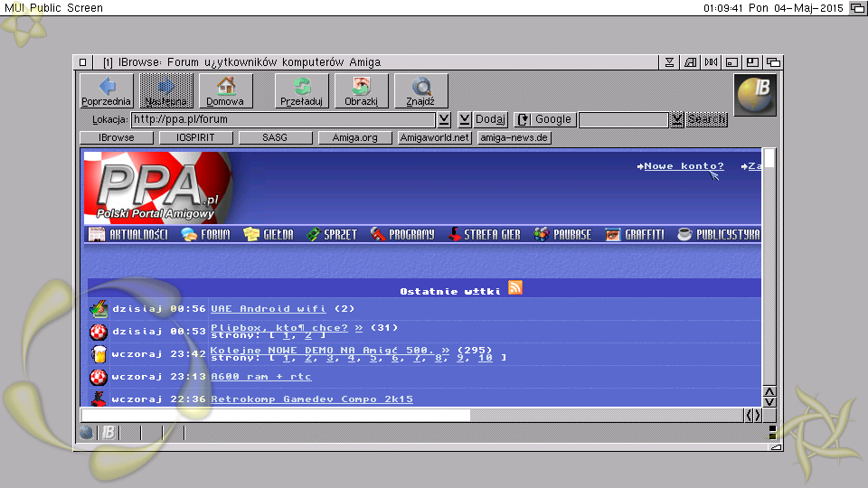Open the GRAFFITI section
The image size is (868, 488).
635,235
